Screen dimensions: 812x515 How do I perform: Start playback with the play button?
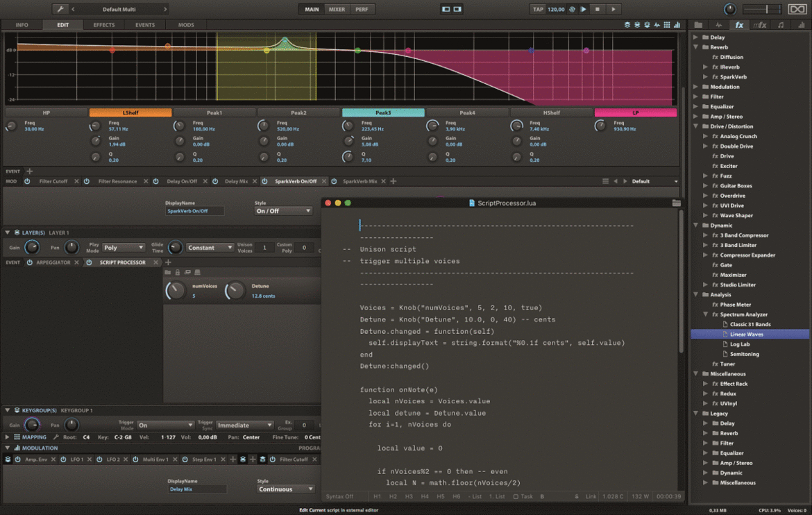tap(613, 9)
